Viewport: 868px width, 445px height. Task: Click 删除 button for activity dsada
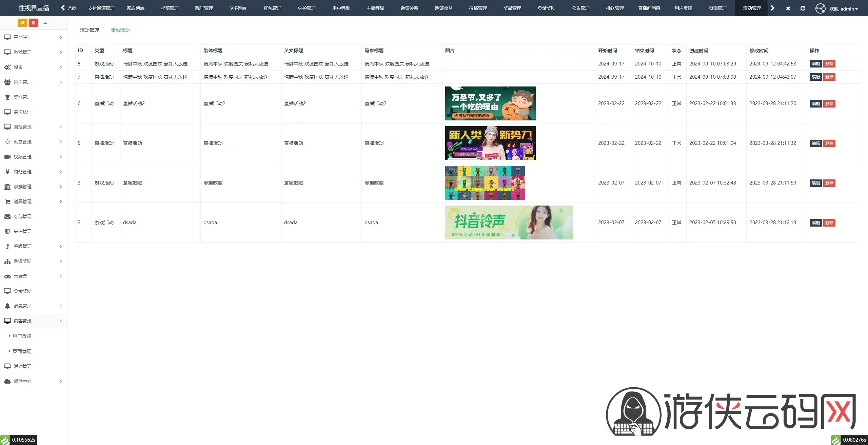[829, 223]
